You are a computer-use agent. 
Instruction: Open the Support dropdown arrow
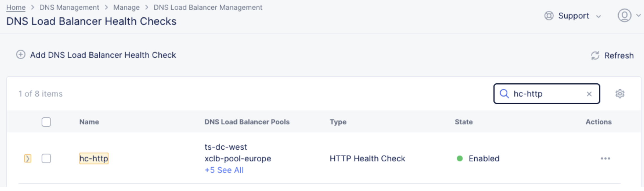click(x=598, y=16)
